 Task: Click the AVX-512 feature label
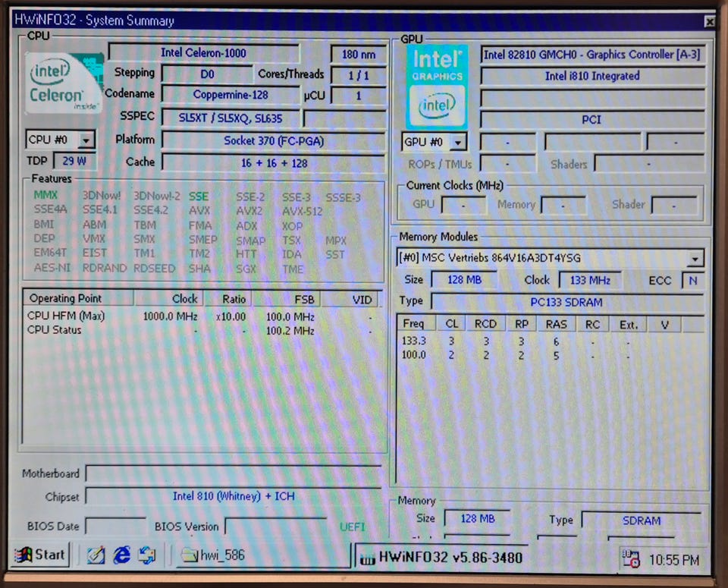pos(303,212)
